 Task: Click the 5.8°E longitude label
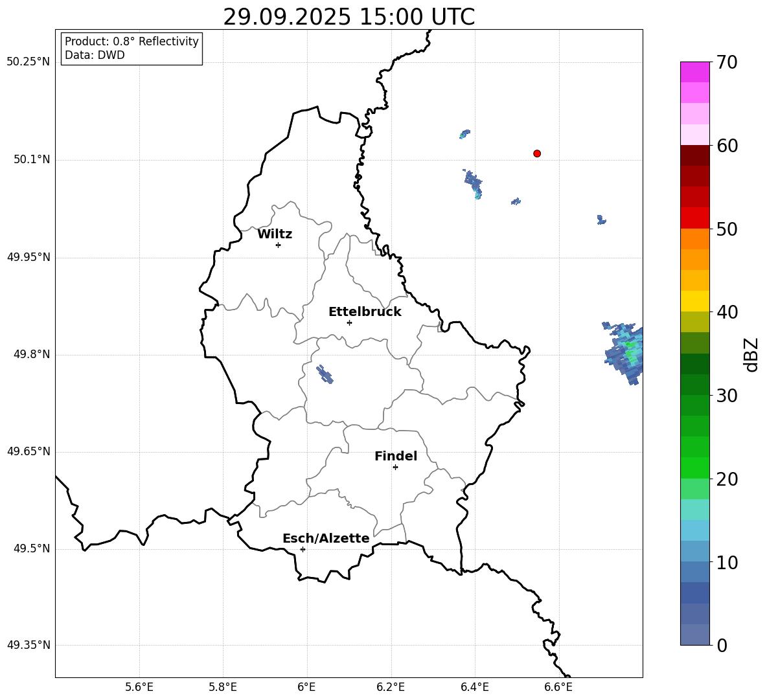223,687
